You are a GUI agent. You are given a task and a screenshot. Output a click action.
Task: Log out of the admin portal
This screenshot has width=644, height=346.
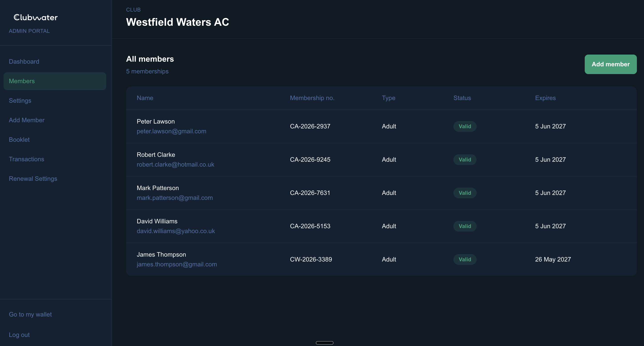tap(19, 335)
